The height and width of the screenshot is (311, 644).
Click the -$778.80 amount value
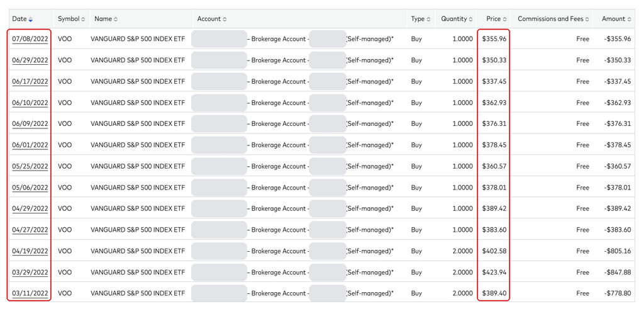[618, 293]
